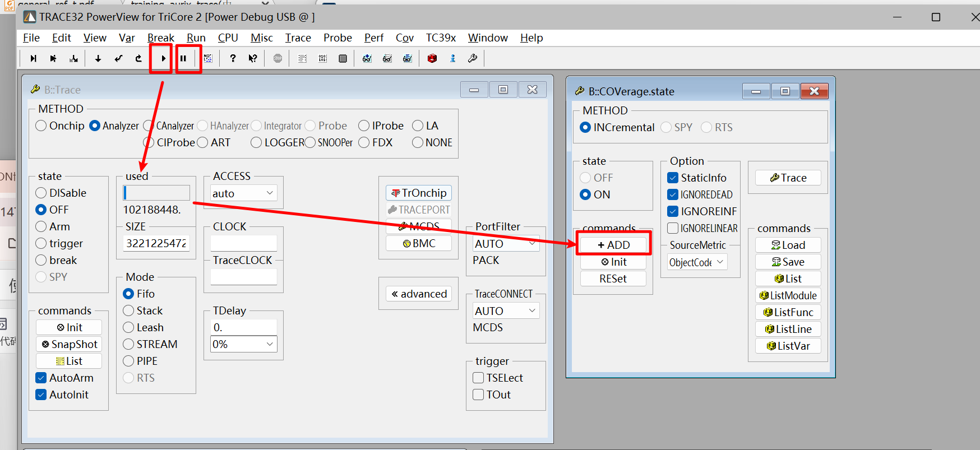Viewport: 980px width, 450px height.
Task: Enable the TSELect trigger checkbox
Action: coord(478,378)
